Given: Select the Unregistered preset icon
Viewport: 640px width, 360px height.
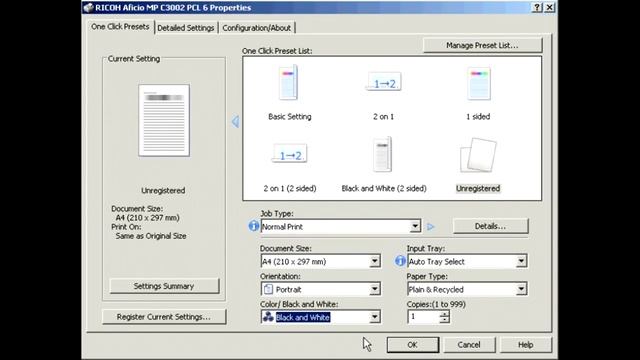Looking at the screenshot, I should point(478,155).
